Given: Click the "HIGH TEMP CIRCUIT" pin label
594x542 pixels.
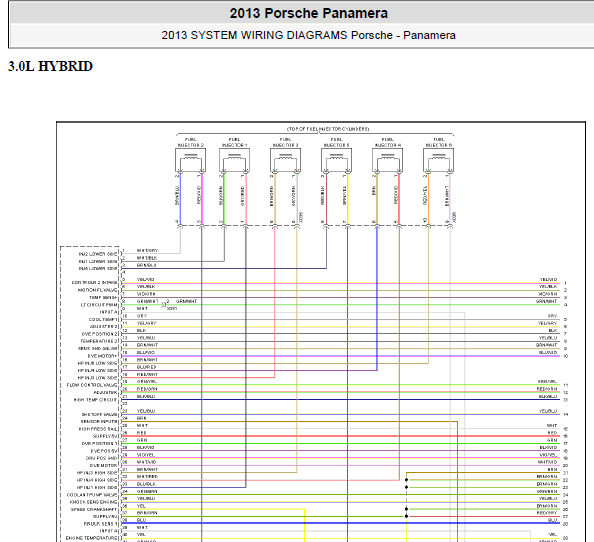Looking at the screenshot, I should [96, 400].
